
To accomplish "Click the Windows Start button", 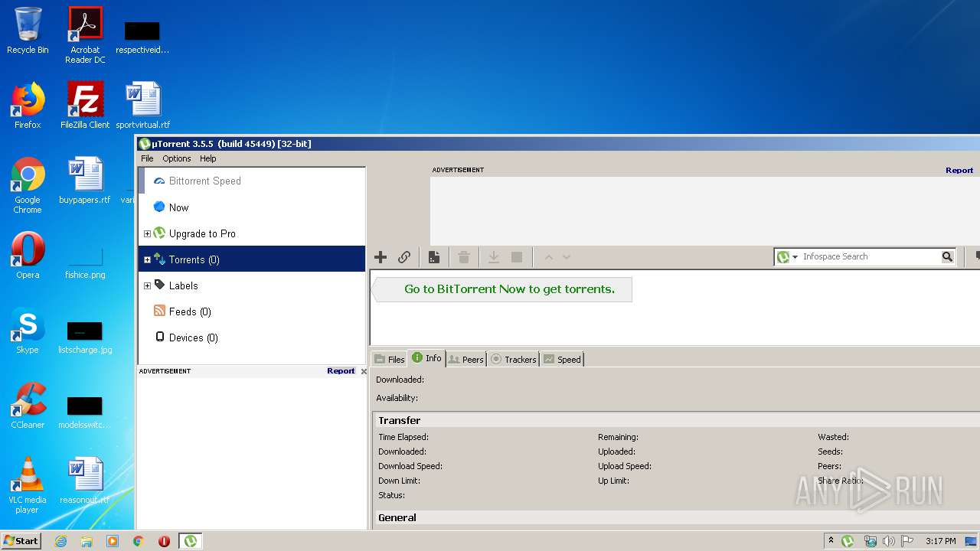I will point(21,541).
